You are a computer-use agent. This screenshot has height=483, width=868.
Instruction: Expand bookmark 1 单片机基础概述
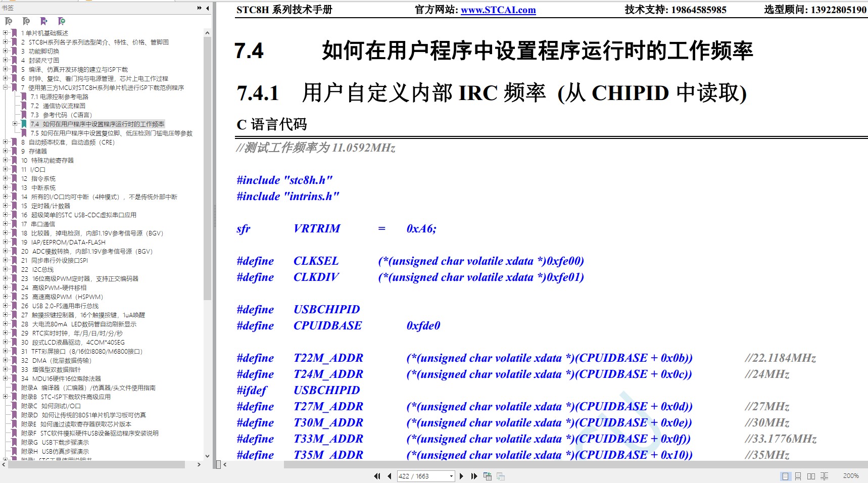pyautogui.click(x=6, y=33)
